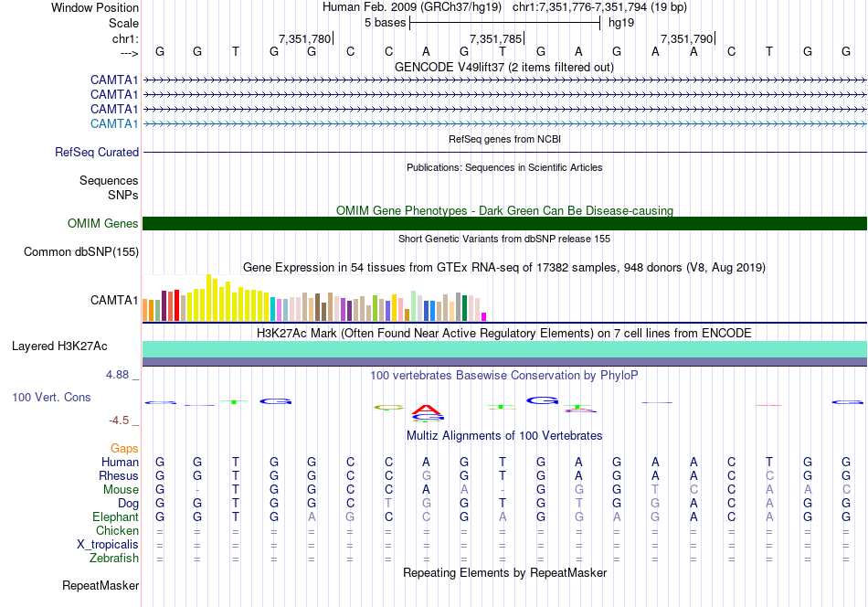The image size is (868, 607).
Task: Click CAMTA1 label beside GTEx bar chart
Action: pyautogui.click(x=114, y=300)
